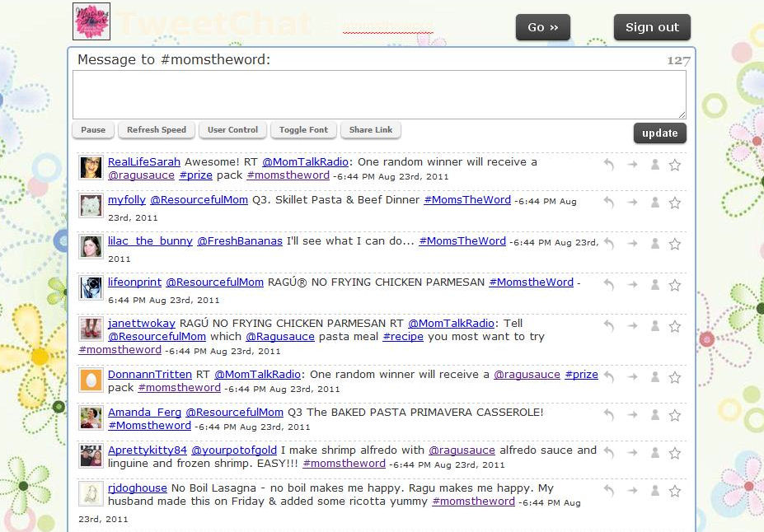The image size is (764, 532).
Task: Open Aprettykitty84 username link
Action: 148,450
